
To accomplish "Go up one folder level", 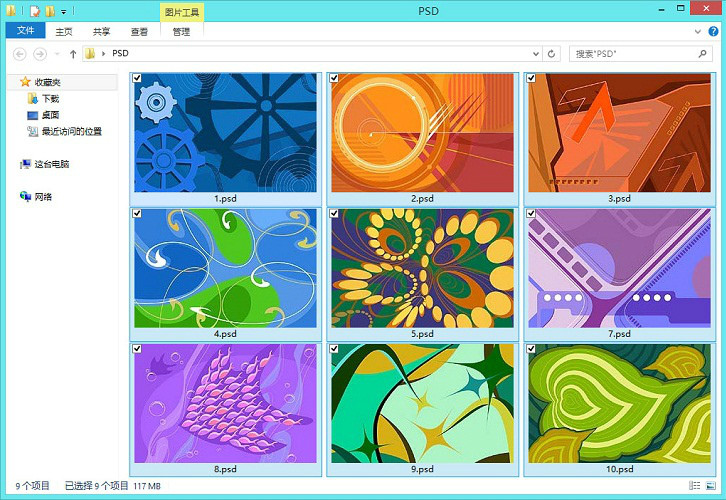I will pyautogui.click(x=73, y=54).
